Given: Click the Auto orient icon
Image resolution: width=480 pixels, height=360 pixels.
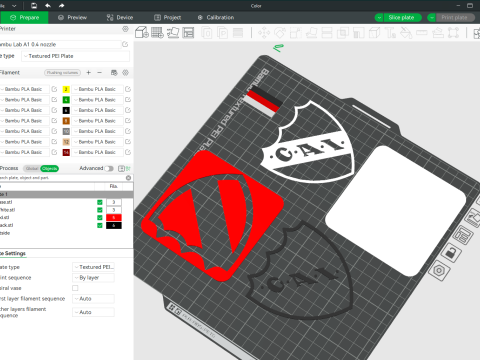Looking at the screenshot, I should 173,33.
